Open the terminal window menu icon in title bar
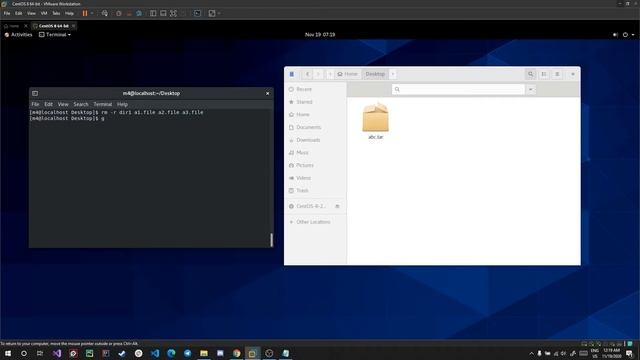The height and width of the screenshot is (360, 640). coord(35,93)
